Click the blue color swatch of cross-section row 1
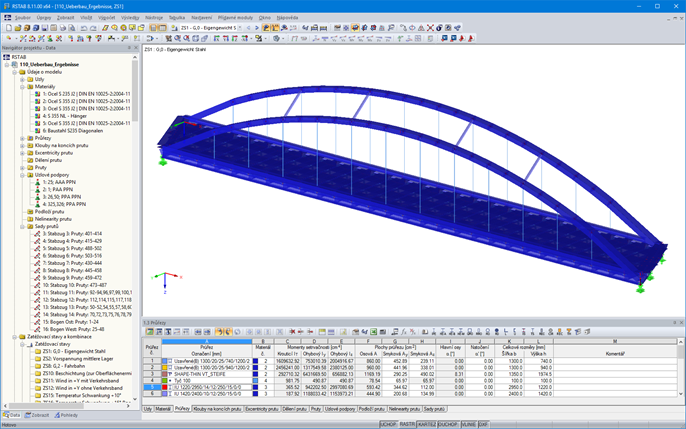The height and width of the screenshot is (429, 686). click(x=164, y=361)
